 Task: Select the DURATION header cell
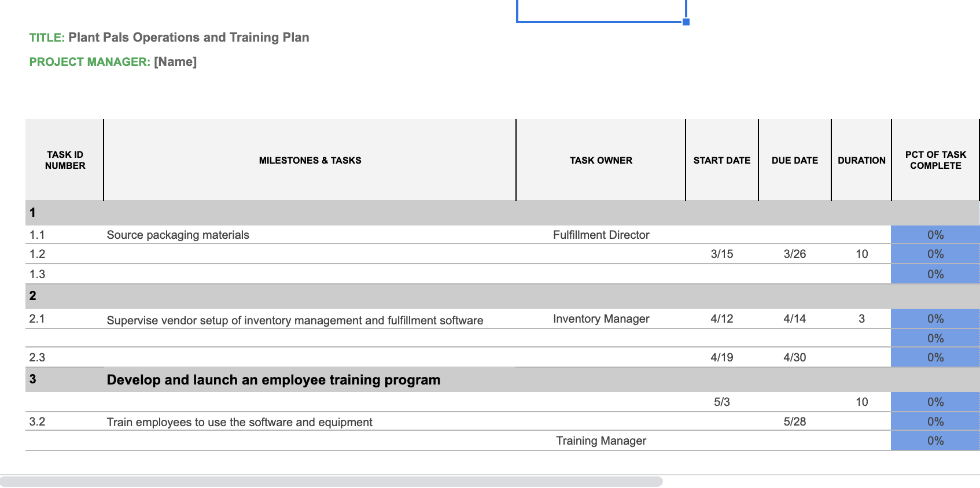point(861,160)
